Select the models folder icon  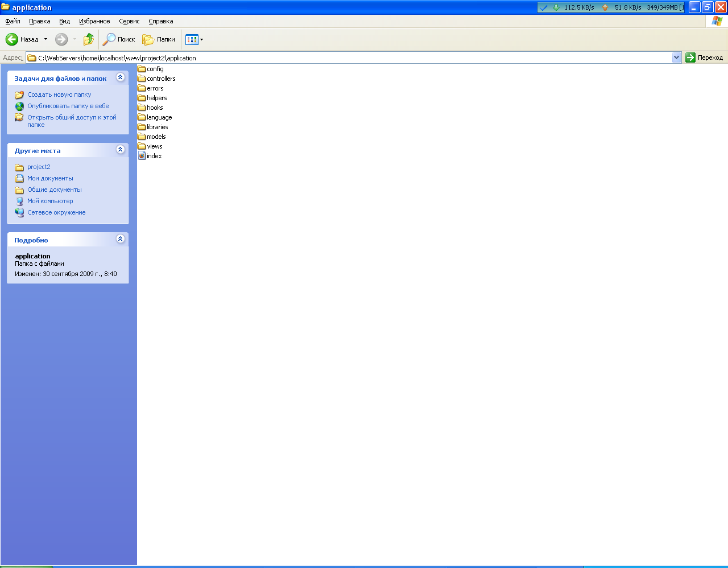point(142,137)
